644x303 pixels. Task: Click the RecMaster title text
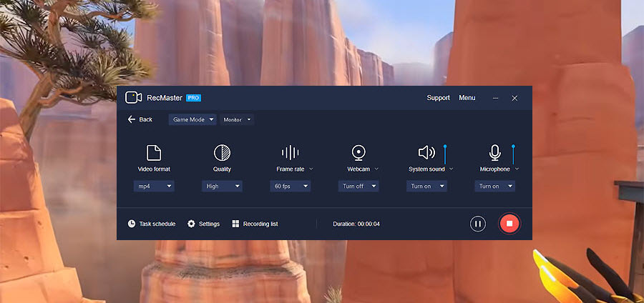[165, 98]
